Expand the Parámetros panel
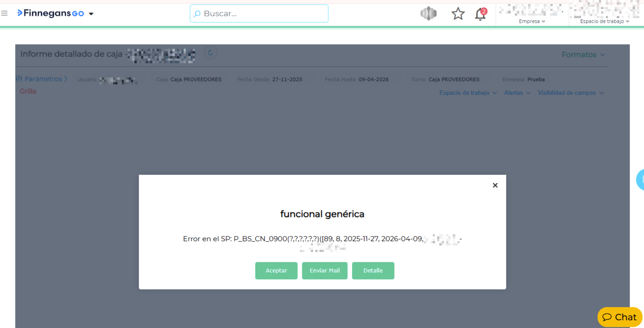This screenshot has width=644, height=328. coord(41,79)
